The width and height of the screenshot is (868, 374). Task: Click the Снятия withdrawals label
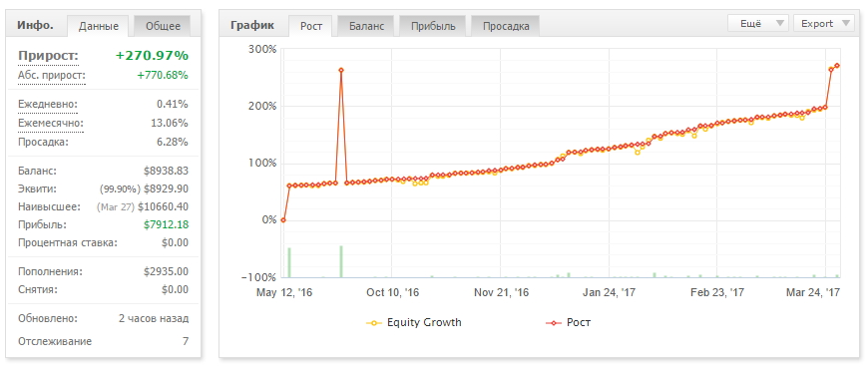(x=38, y=289)
